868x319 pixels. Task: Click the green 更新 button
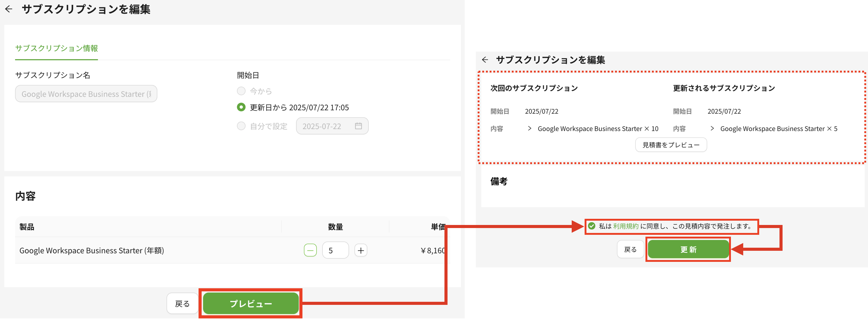(x=688, y=249)
